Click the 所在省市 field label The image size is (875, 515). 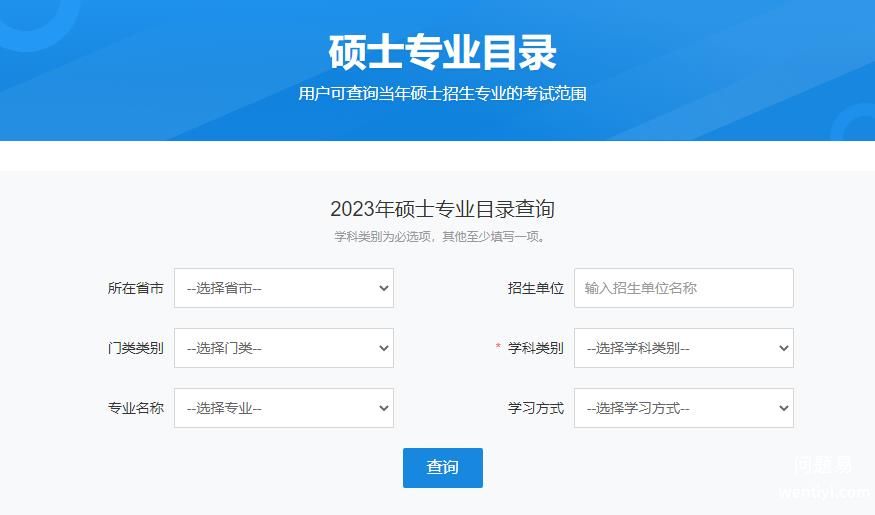(136, 288)
